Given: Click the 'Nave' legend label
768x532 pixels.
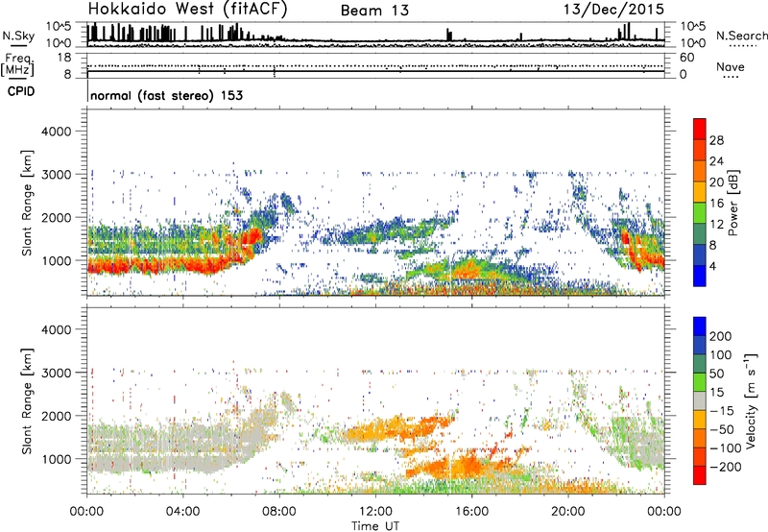Looking at the screenshot, I should [x=731, y=66].
